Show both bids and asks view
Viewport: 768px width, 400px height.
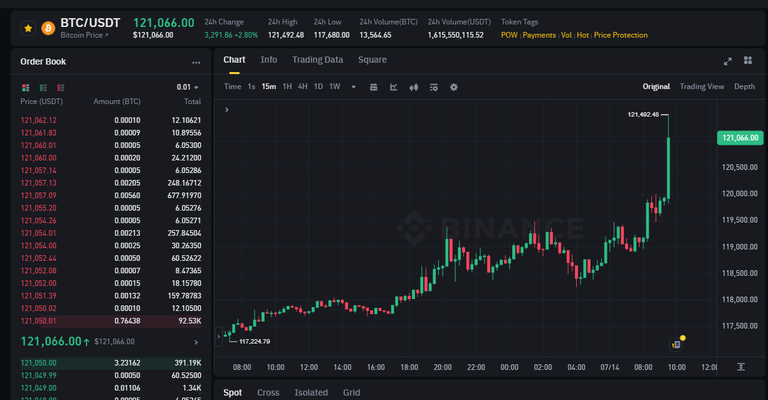(x=25, y=88)
